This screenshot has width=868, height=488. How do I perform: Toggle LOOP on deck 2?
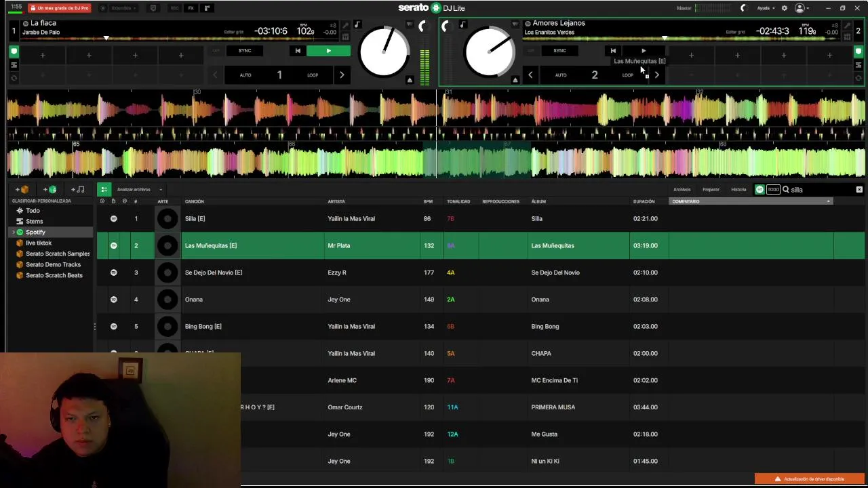(x=628, y=75)
